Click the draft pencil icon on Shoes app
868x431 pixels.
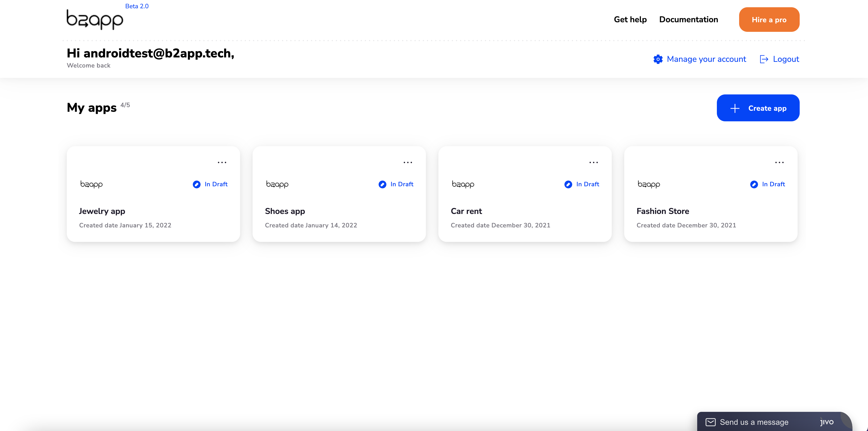[382, 184]
